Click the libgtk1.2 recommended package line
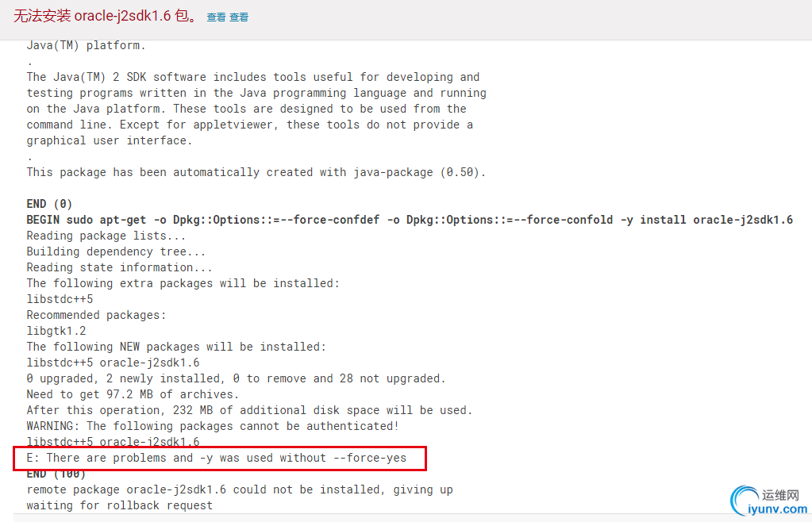This screenshot has width=812, height=522. tap(56, 331)
